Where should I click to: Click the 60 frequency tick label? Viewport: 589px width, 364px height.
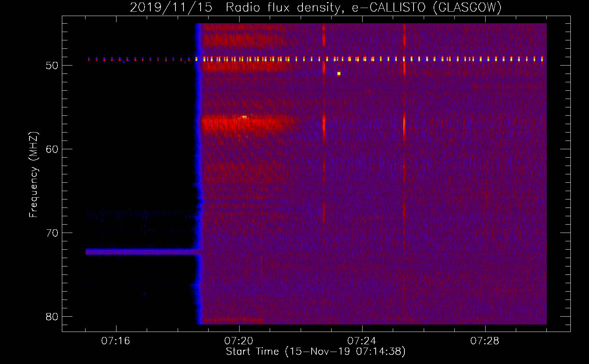[52, 149]
